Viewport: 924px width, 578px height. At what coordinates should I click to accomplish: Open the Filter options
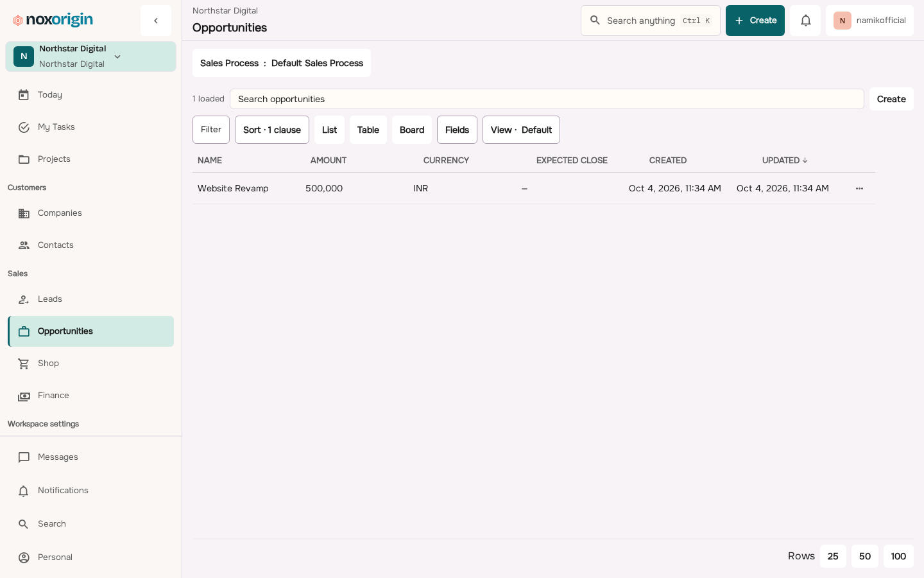click(x=211, y=130)
